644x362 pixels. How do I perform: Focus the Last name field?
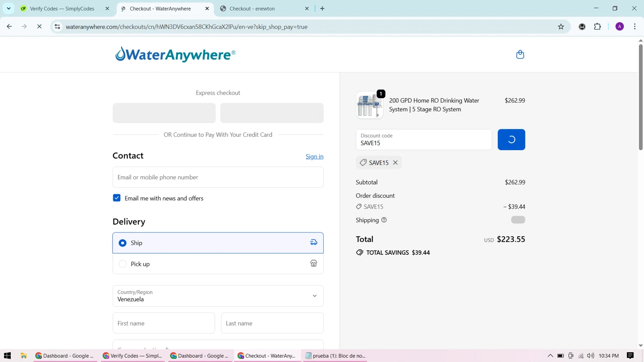[x=272, y=323]
